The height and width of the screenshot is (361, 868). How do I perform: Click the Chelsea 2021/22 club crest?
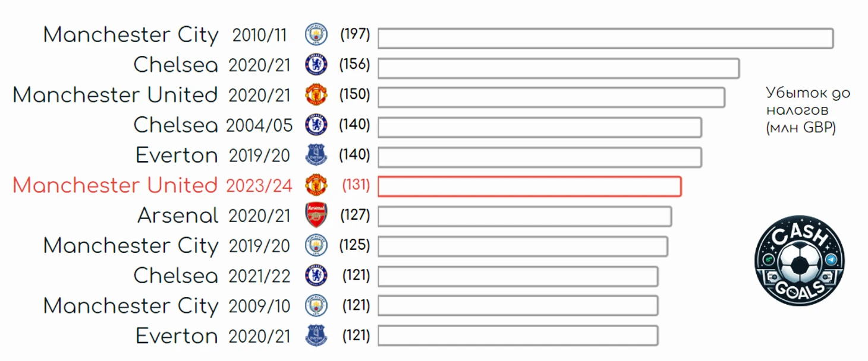click(316, 275)
